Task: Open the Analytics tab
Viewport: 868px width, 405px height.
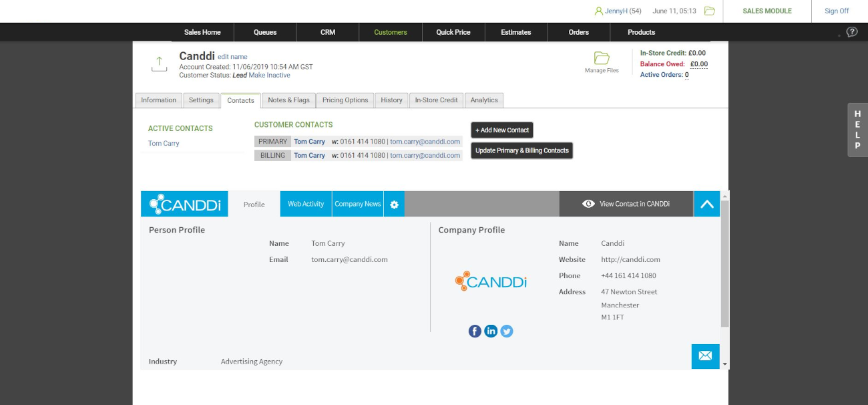Action: tap(484, 100)
